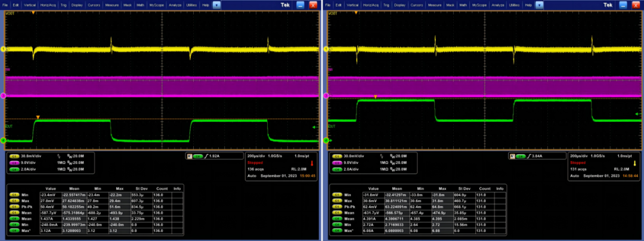The image size is (644, 241).
Task: Click magenta channel 3 ground marker on right scope
Action: coord(325,95)
